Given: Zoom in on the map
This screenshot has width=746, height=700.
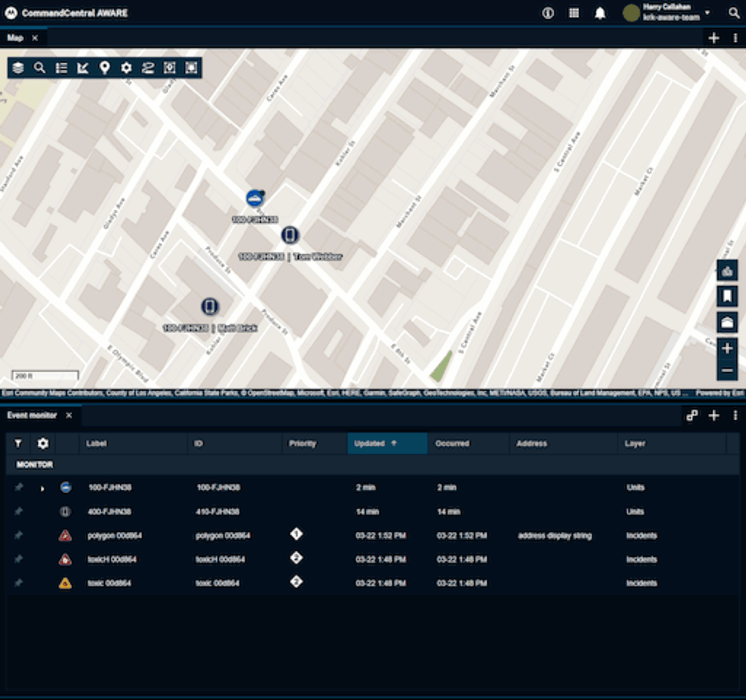Looking at the screenshot, I should point(727,348).
